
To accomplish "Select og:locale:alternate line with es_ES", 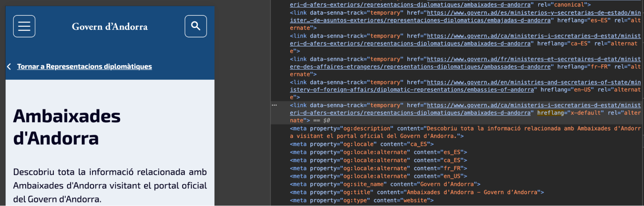I will coord(379,152).
